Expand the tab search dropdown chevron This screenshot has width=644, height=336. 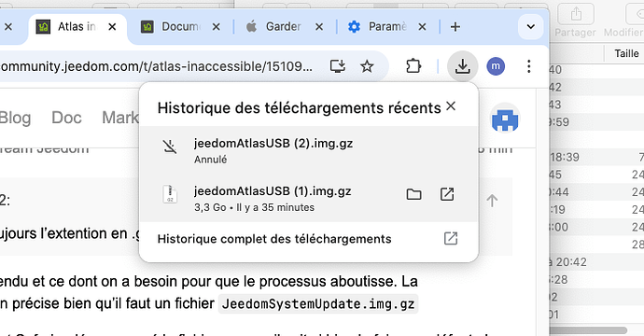(531, 27)
